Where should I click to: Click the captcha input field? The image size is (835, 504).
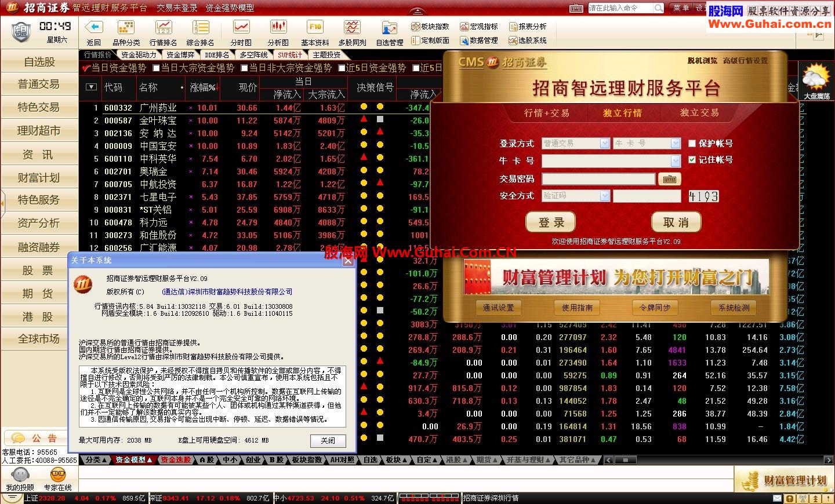tap(647, 196)
